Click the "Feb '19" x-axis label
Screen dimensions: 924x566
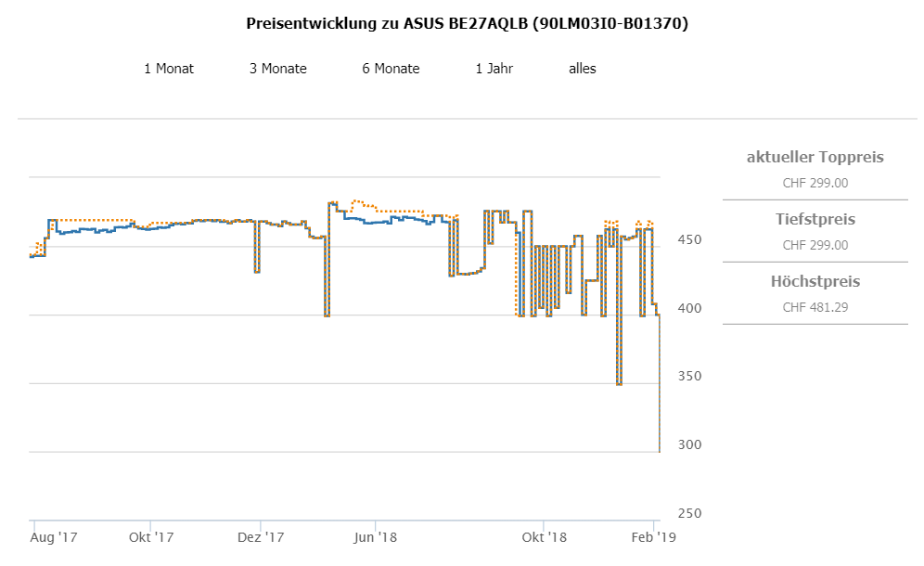(655, 537)
